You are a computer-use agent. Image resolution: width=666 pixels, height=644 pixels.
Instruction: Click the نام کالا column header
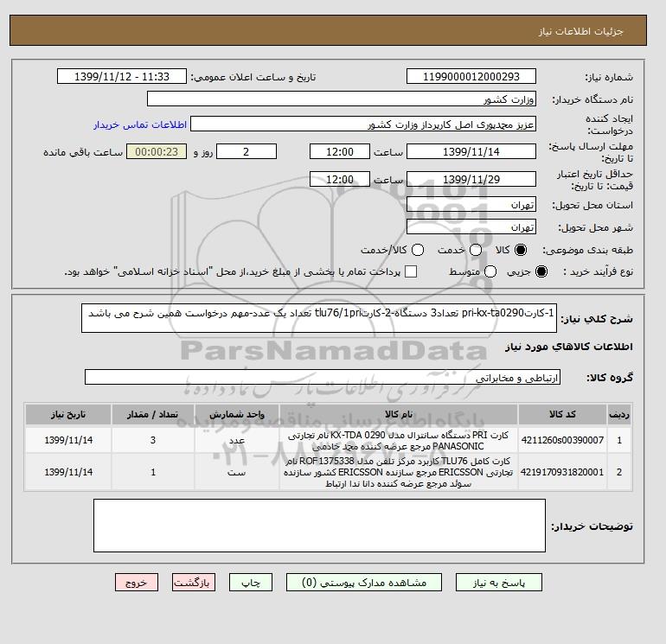399,414
